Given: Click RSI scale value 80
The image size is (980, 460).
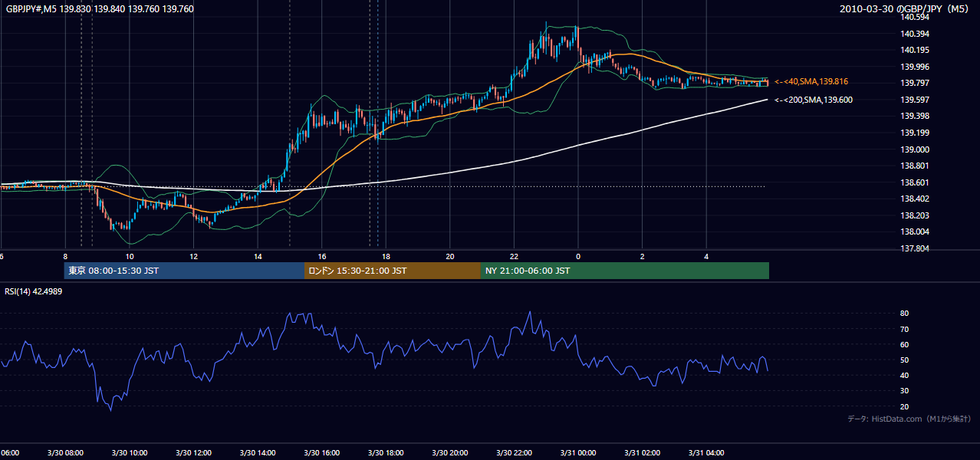Looking at the screenshot, I should (x=905, y=314).
